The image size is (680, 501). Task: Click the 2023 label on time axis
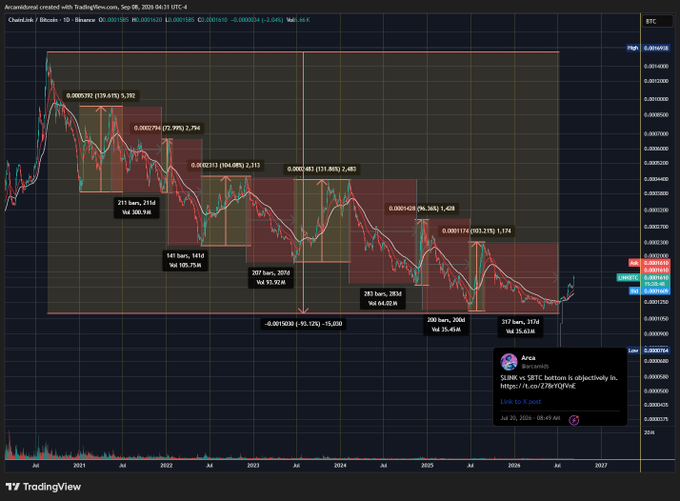point(253,465)
